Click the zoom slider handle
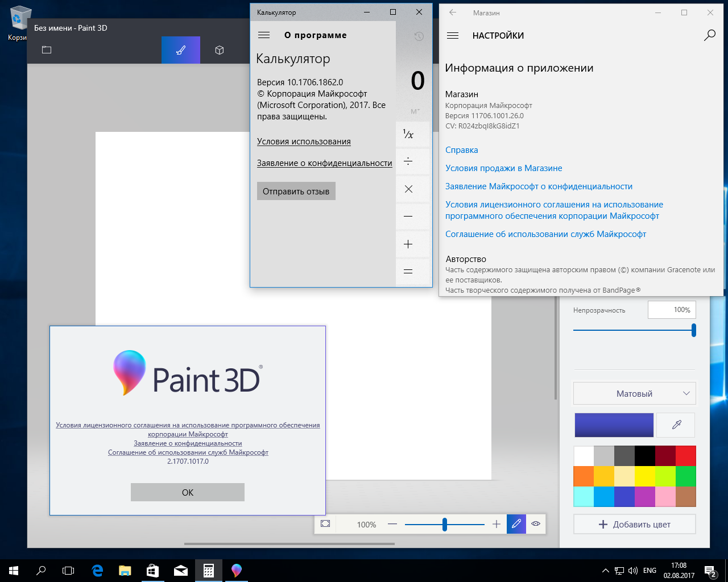Screen dimensions: 728x582 click(445, 524)
